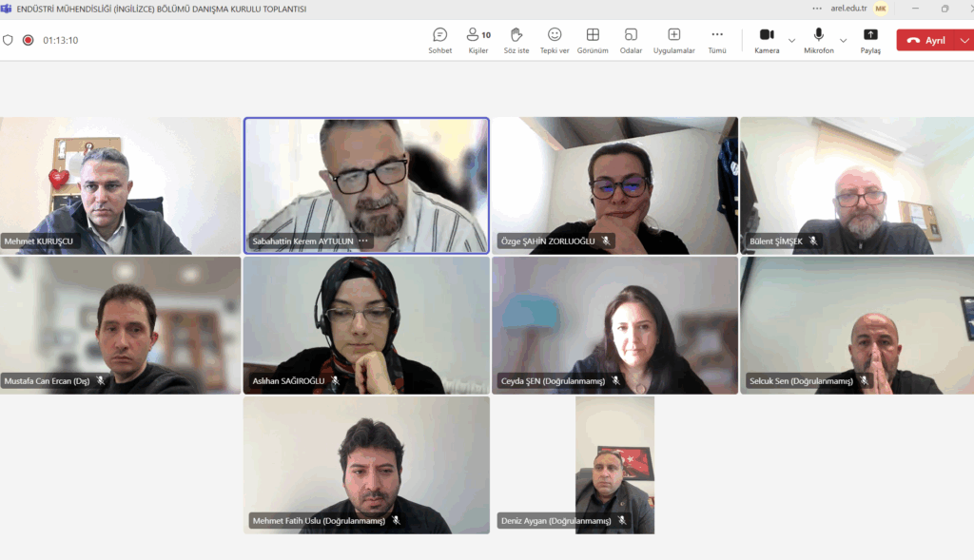
Task: Open title bar more options ellipsis
Action: point(817,9)
